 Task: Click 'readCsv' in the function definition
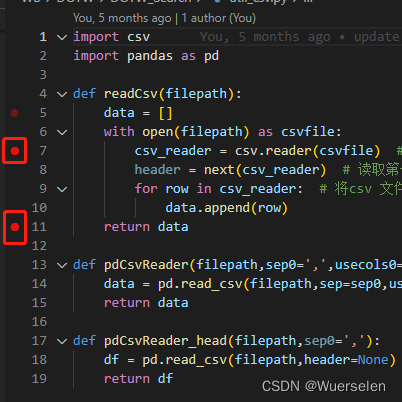pyautogui.click(x=131, y=94)
